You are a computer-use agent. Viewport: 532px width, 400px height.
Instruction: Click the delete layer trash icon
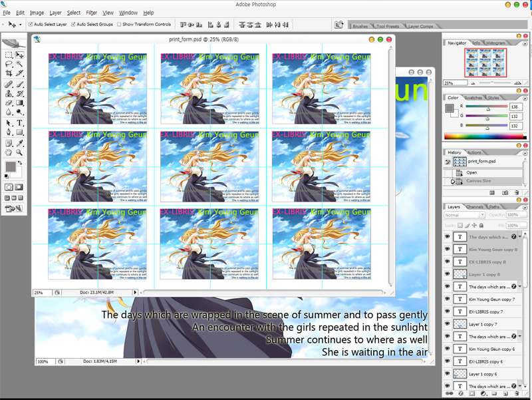tap(517, 393)
